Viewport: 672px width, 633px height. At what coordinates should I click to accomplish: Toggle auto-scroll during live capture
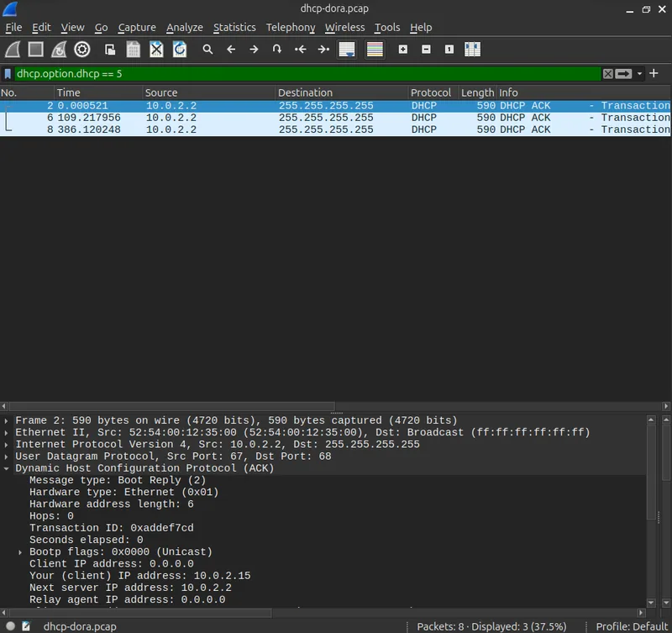pyautogui.click(x=347, y=50)
